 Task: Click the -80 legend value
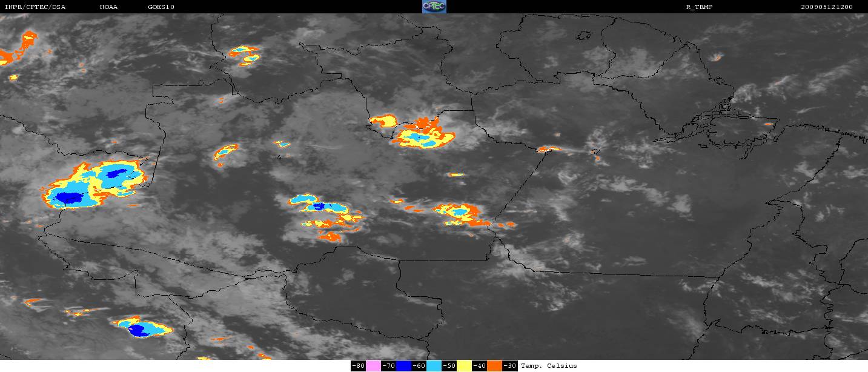(358, 366)
